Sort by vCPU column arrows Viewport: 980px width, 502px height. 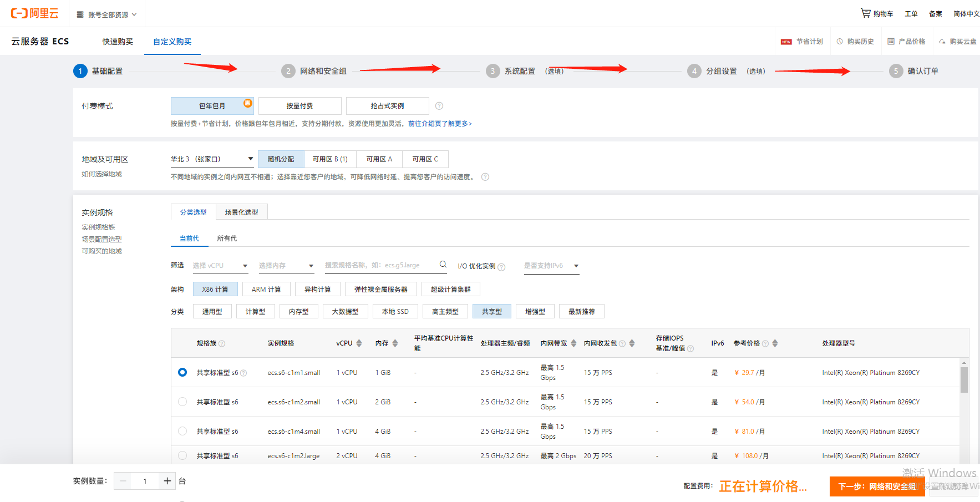pos(359,343)
